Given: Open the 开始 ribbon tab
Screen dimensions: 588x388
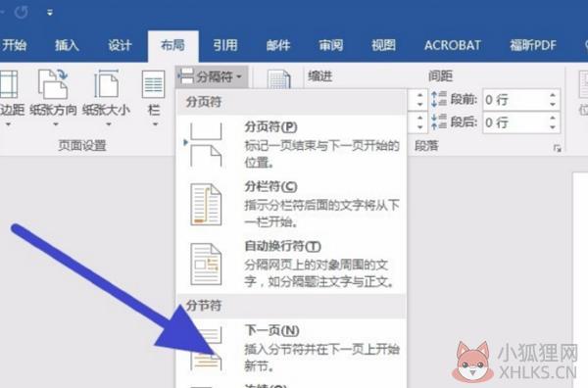Looking at the screenshot, I should point(14,45).
